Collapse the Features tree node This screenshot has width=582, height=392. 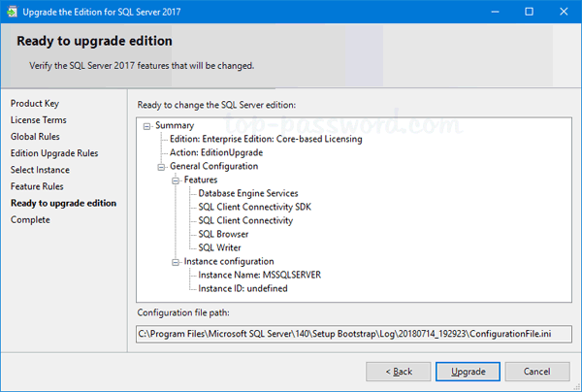tap(176, 181)
